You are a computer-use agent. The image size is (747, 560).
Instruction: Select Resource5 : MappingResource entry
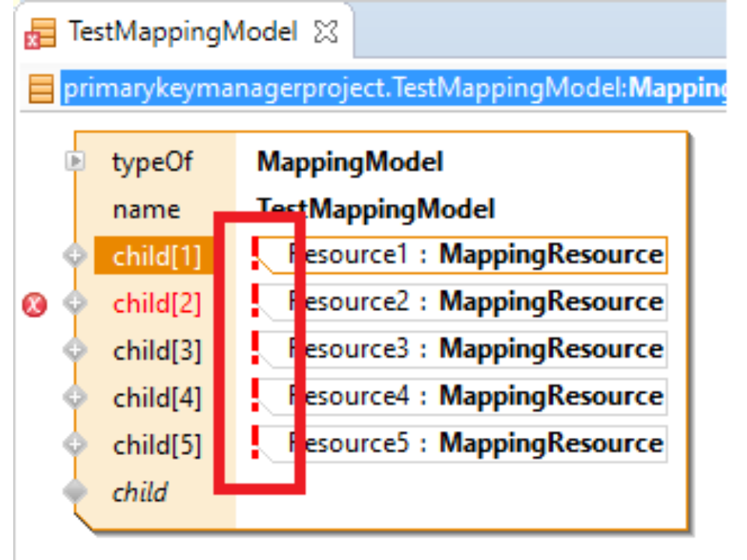(x=475, y=443)
